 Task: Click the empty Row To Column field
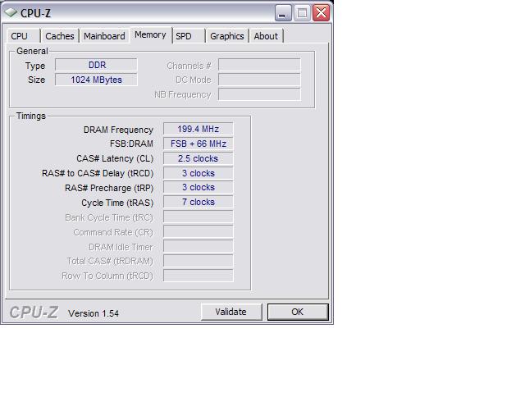pyautogui.click(x=199, y=276)
